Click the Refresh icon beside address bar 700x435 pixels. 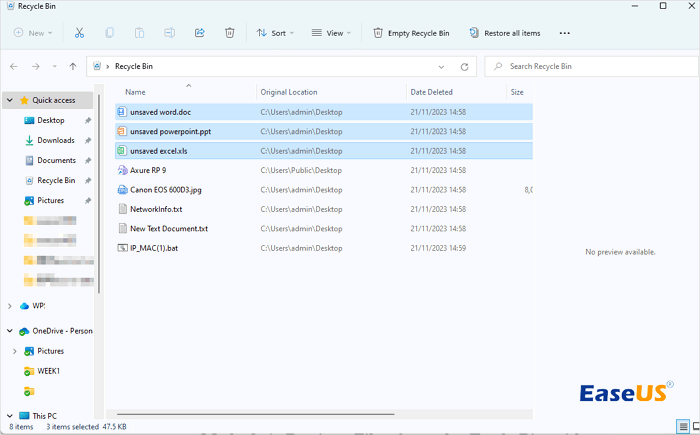pyautogui.click(x=465, y=67)
